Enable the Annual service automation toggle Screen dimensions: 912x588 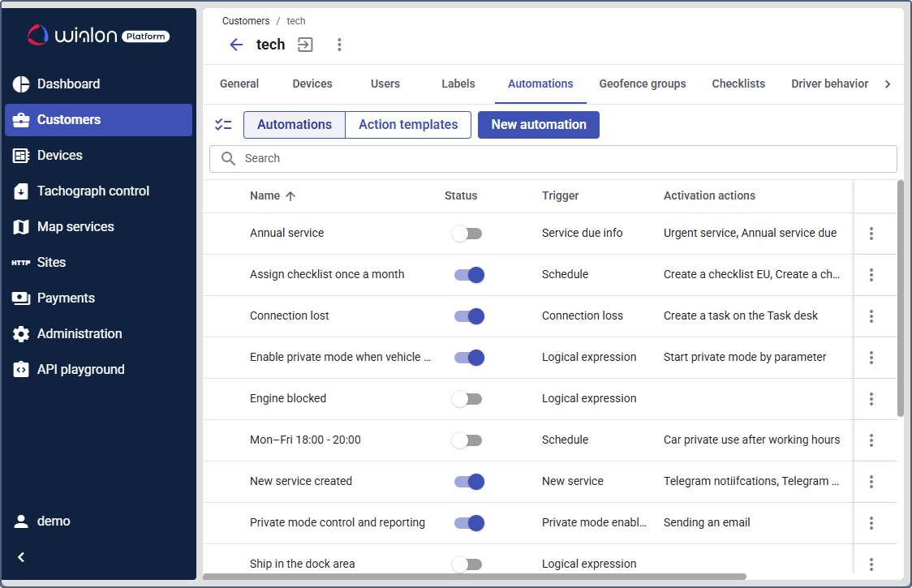(x=467, y=234)
